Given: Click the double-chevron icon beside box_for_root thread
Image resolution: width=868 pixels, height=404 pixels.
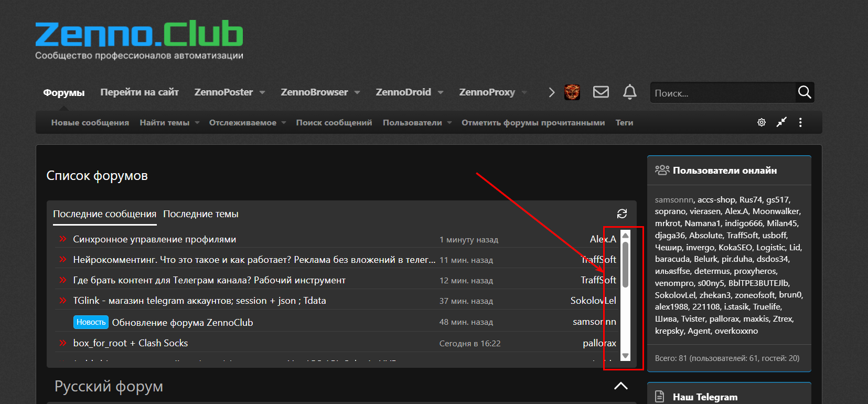Looking at the screenshot, I should tap(63, 343).
